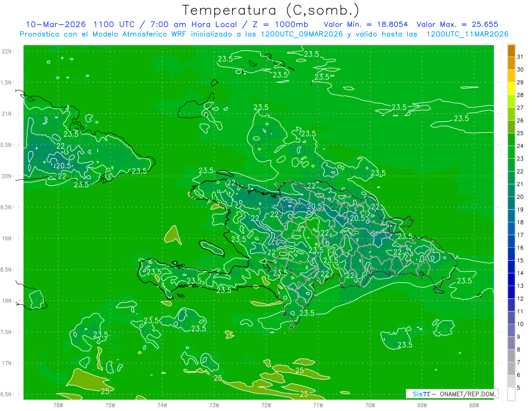This screenshot has height=411, width=532.
Task: Select the 'Z = 1000mb' level text
Action: tap(279, 24)
